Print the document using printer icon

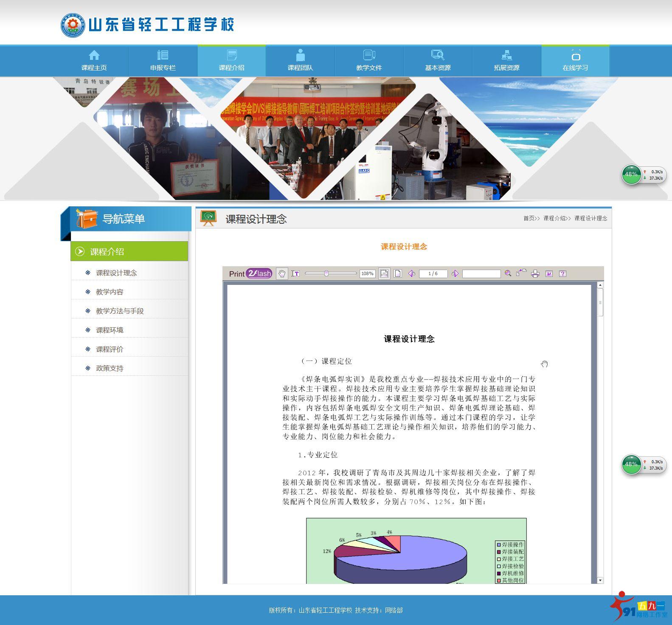(x=535, y=274)
